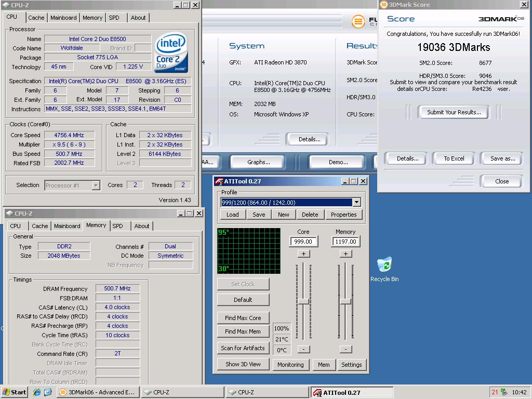The width and height of the screenshot is (532, 399).
Task: Open Monitoring in ATITool
Action: (290, 365)
